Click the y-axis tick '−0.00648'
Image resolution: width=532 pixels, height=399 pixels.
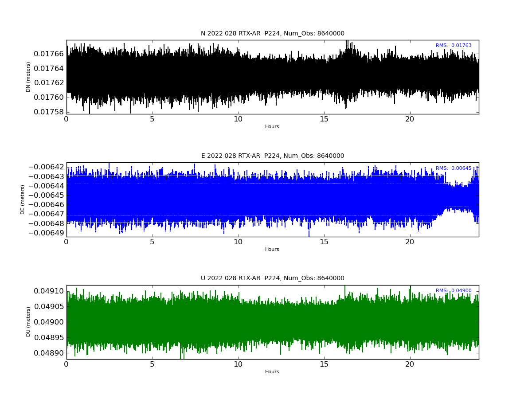46,223
